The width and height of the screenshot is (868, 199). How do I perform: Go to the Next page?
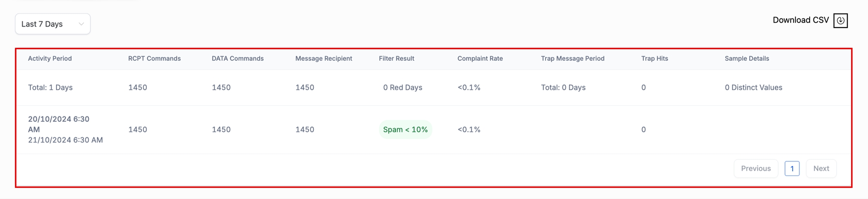coord(821,169)
